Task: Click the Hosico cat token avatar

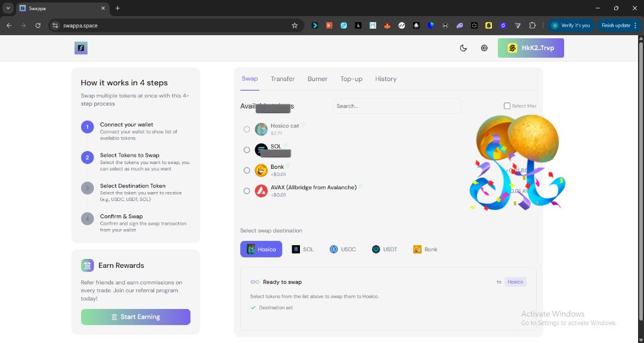Action: pos(261,129)
